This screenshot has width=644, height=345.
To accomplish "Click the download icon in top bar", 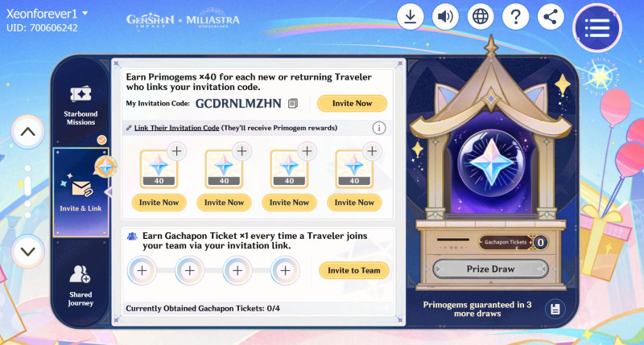I will (410, 17).
